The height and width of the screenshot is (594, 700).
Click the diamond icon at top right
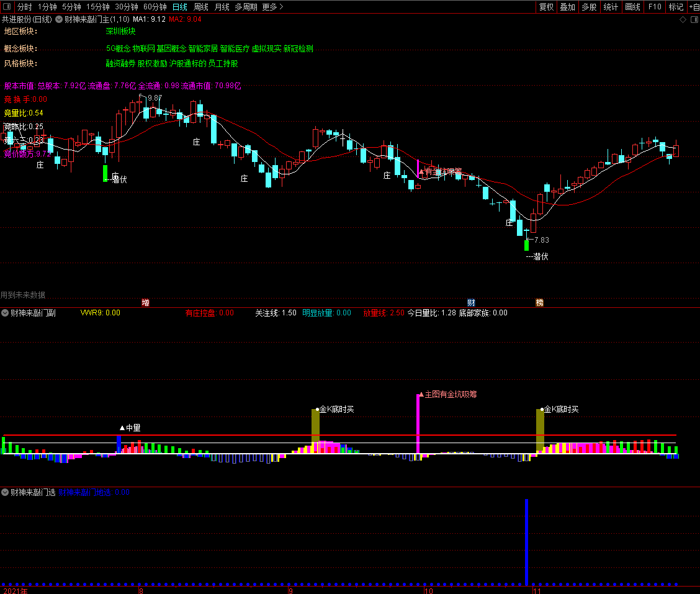click(683, 19)
